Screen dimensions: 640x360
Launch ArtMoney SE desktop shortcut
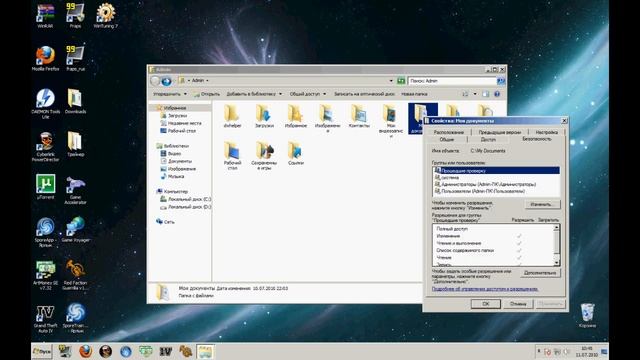click(45, 276)
